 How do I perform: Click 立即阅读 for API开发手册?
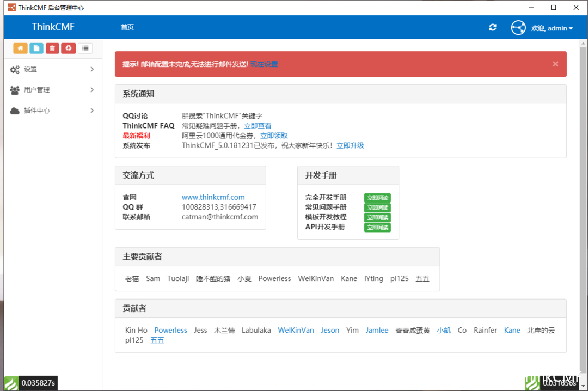(378, 227)
